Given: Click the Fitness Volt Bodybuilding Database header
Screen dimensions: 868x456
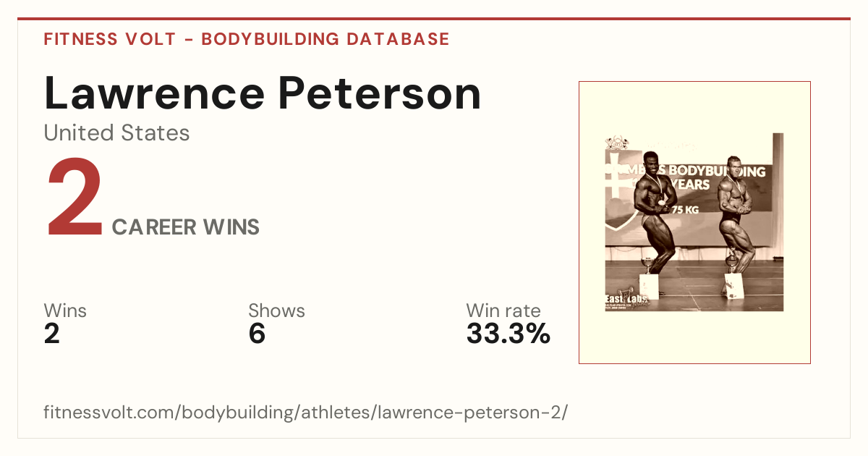Looking at the screenshot, I should click(x=247, y=39).
